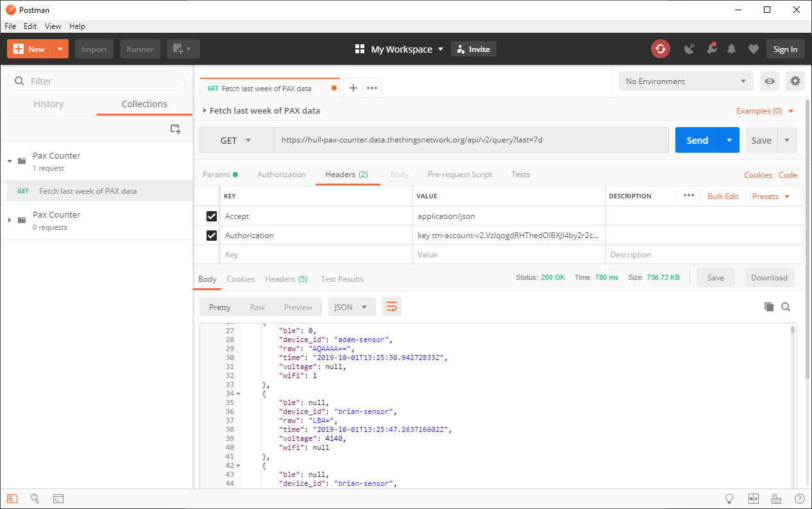812x509 pixels.
Task: Click the Import button
Action: pos(94,49)
